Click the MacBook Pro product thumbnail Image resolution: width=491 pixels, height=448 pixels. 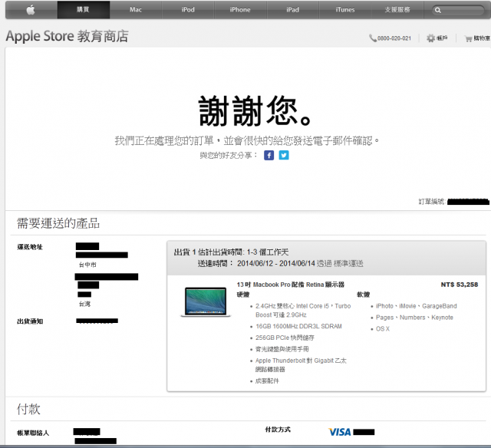pyautogui.click(x=206, y=301)
